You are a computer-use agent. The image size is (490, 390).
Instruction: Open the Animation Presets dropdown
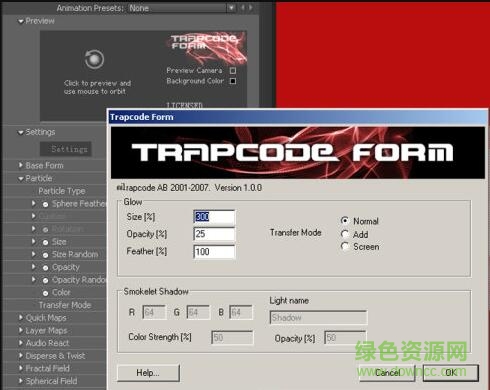click(231, 8)
